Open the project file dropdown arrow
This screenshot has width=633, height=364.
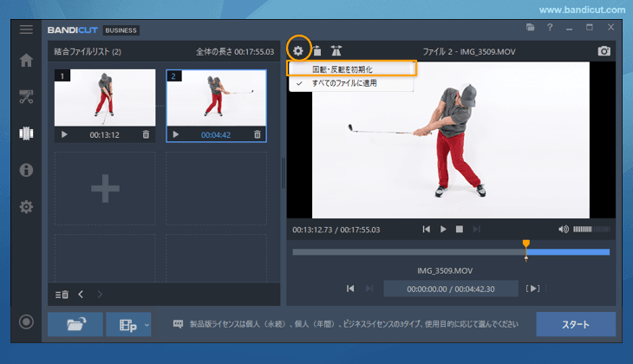point(147,325)
